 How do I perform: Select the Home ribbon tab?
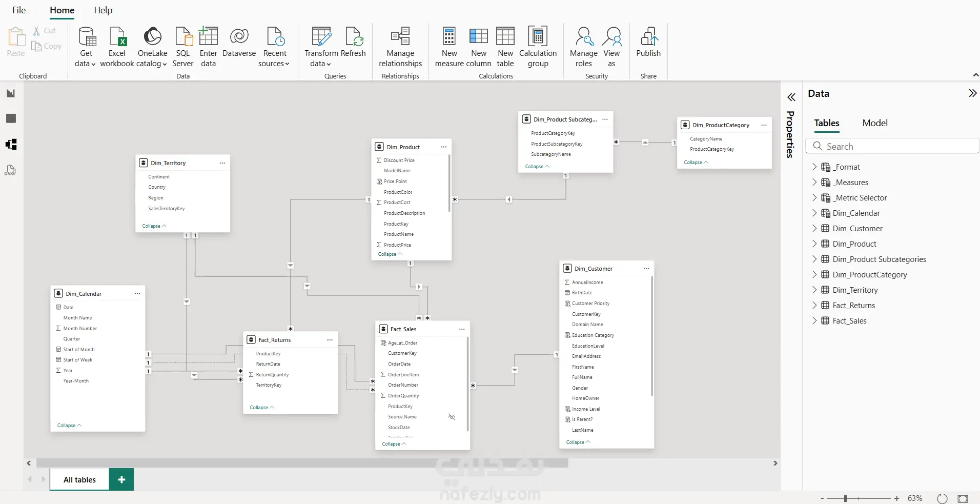62,10
